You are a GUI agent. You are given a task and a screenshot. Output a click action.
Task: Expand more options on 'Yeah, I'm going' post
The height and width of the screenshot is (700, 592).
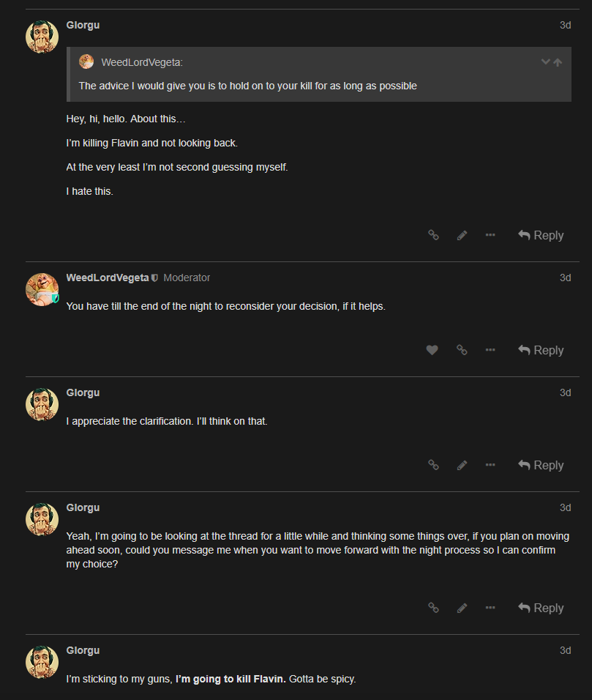click(x=490, y=608)
